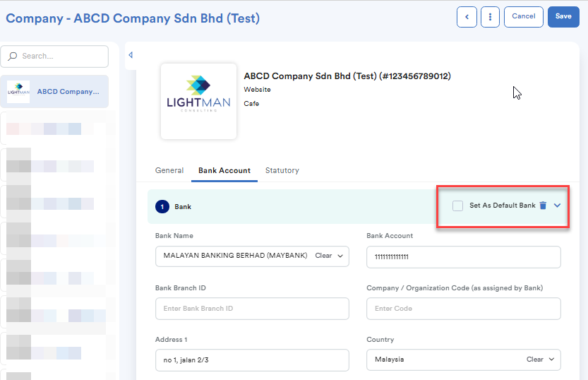Select ABCD Company in the sidebar list
Screen dimensions: 588x380
pyautogui.click(x=55, y=92)
